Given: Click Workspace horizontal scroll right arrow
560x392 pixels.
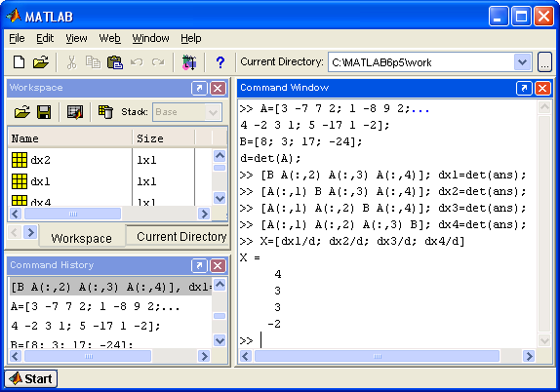Looking at the screenshot, I should tap(204, 214).
